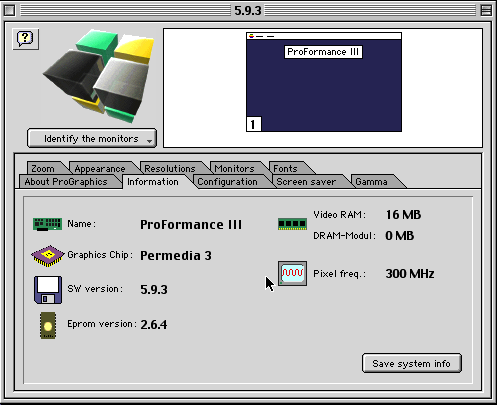Click the window close box

point(9,10)
